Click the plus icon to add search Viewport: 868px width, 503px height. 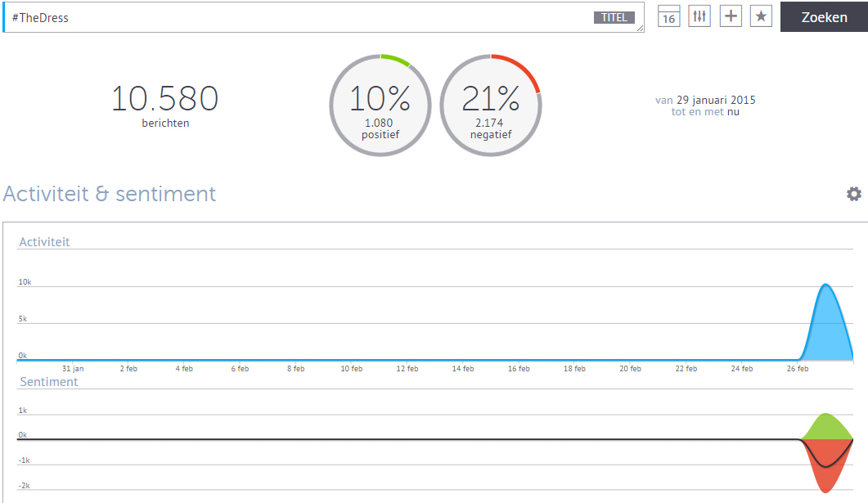(x=731, y=16)
